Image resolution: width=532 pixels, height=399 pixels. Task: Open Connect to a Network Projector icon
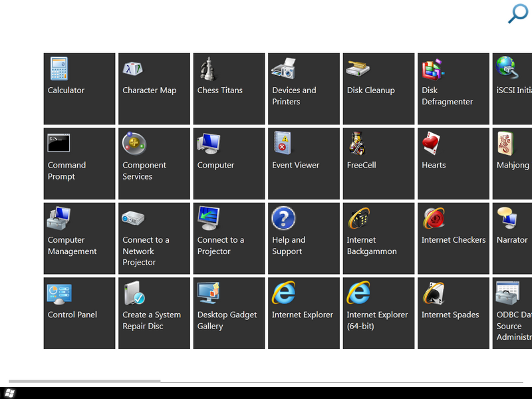133,218
